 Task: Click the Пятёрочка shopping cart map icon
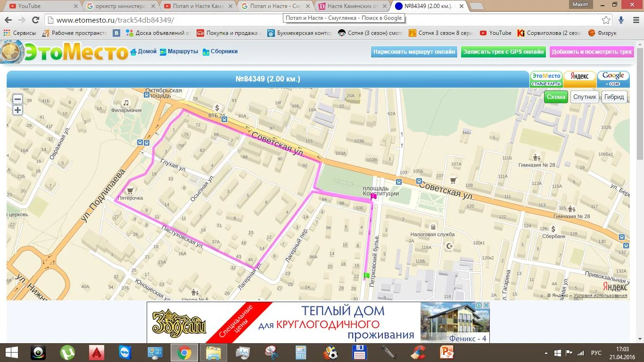pos(130,190)
